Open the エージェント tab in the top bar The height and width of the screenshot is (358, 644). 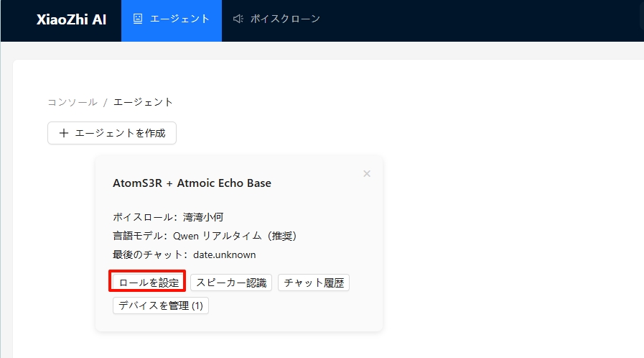point(172,19)
